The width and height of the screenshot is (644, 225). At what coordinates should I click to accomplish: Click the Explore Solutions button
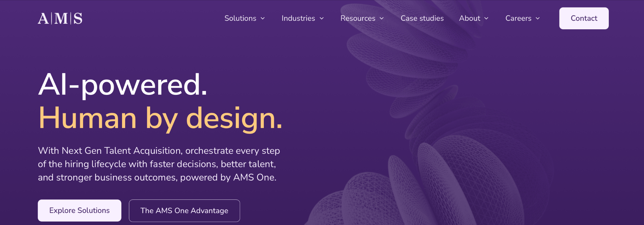click(80, 211)
